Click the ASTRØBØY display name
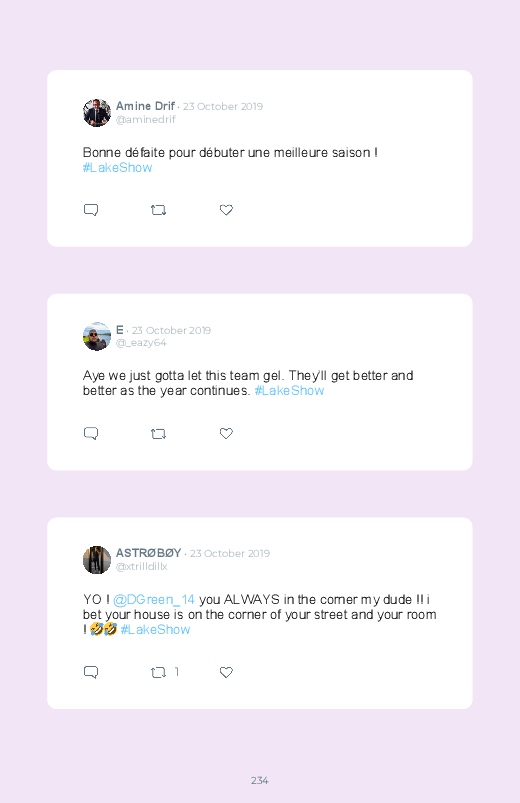This screenshot has height=803, width=520. click(149, 553)
